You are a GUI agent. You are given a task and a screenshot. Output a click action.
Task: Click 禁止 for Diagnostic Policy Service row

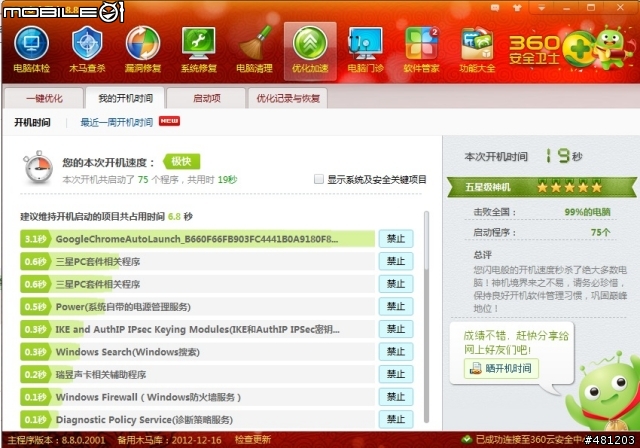(x=396, y=419)
